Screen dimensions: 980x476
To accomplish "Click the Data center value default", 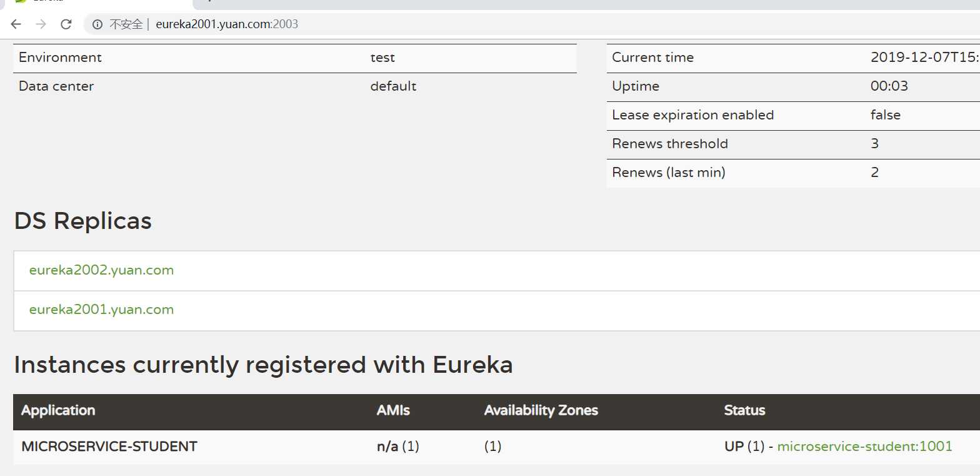I will pyautogui.click(x=393, y=86).
